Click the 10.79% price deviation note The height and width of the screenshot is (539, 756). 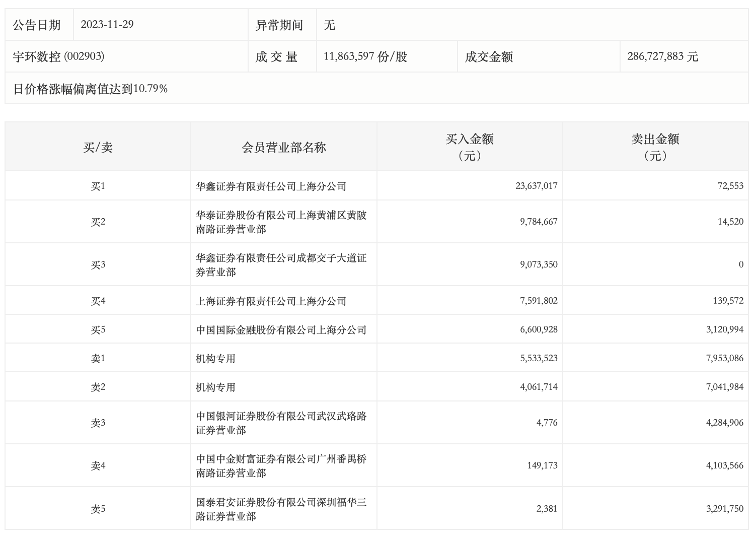click(x=91, y=89)
